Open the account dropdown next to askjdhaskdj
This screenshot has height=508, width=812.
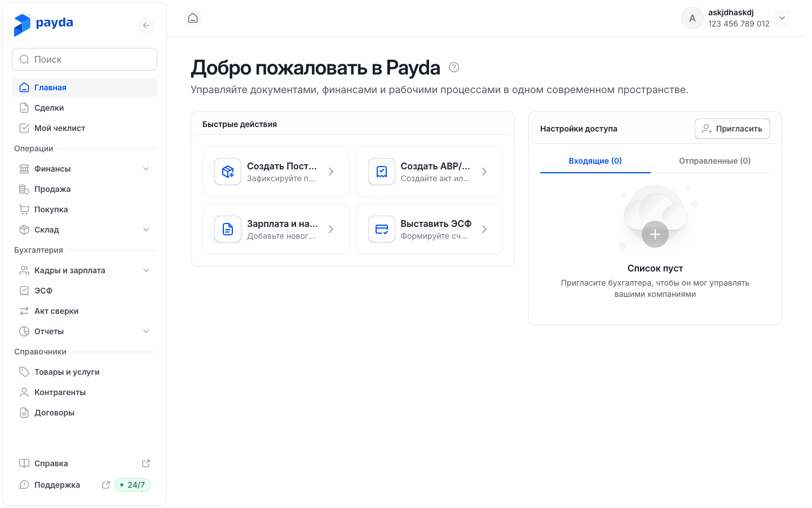click(782, 18)
